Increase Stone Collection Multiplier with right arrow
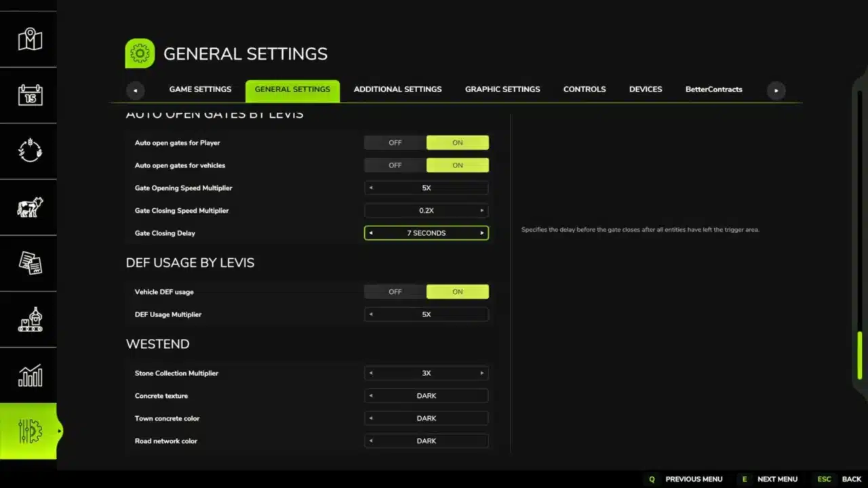 (x=482, y=373)
